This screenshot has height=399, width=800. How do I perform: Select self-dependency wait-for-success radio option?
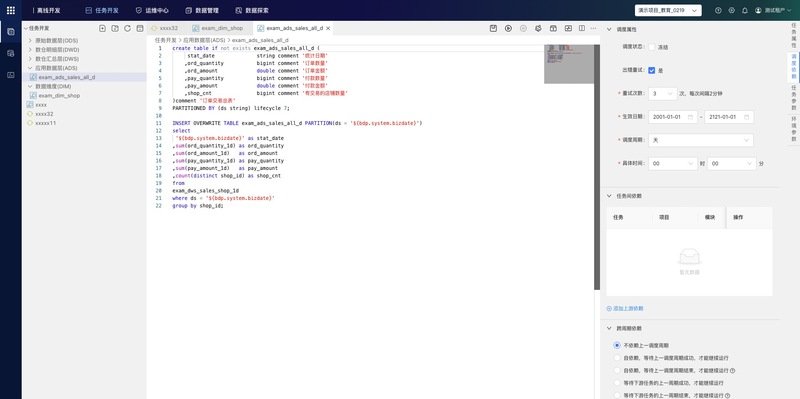coord(617,358)
